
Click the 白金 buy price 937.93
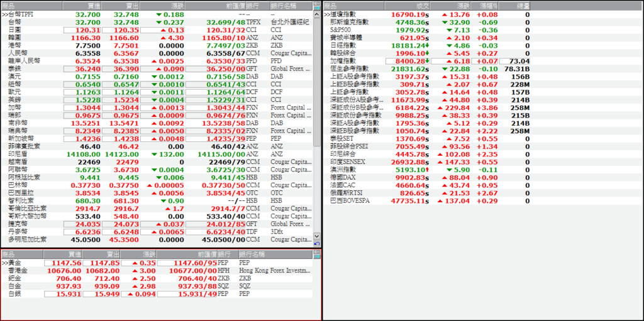click(x=68, y=286)
